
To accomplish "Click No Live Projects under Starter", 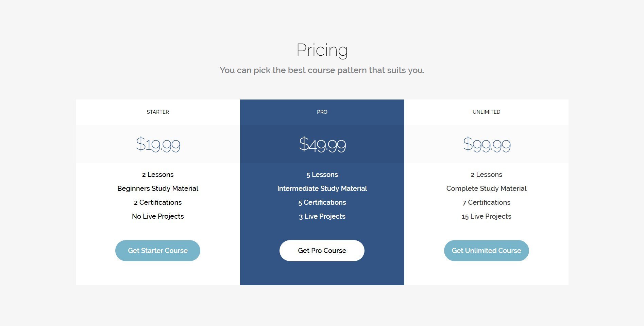I will point(157,216).
